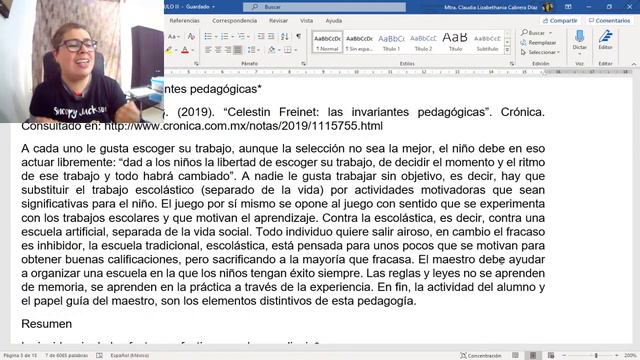
Task: Click in the title bar Buscar field
Action: pyautogui.click(x=324, y=7)
